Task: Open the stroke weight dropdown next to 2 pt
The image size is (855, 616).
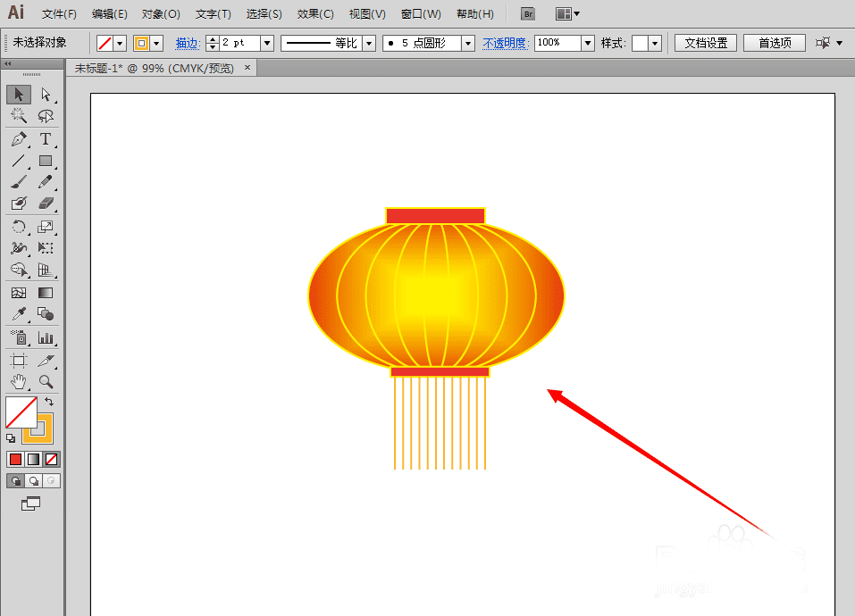Action: (x=267, y=43)
